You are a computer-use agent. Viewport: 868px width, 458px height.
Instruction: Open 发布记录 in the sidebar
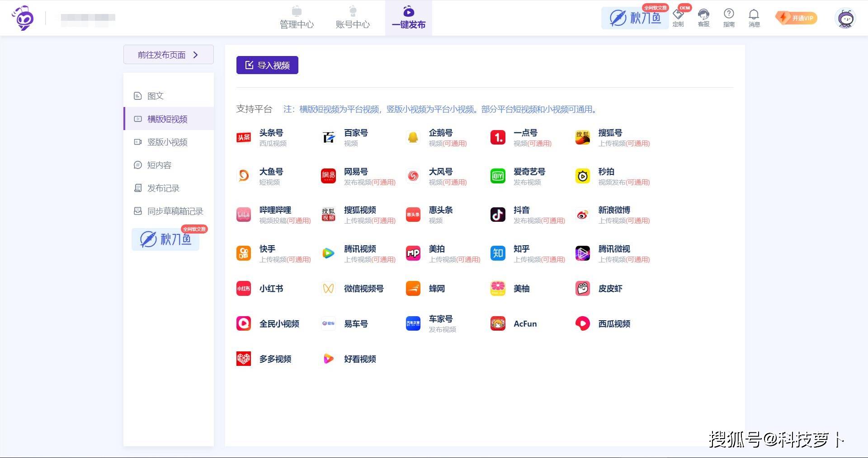point(163,188)
